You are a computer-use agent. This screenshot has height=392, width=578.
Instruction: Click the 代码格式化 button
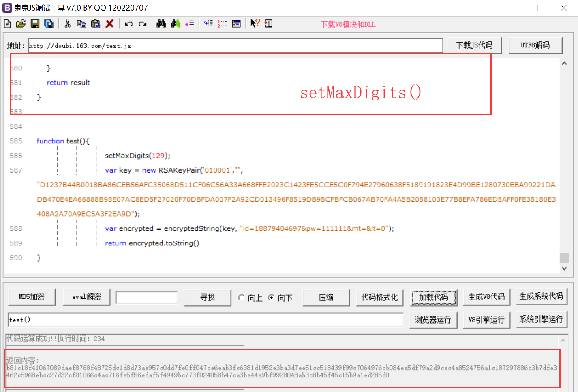click(x=379, y=297)
